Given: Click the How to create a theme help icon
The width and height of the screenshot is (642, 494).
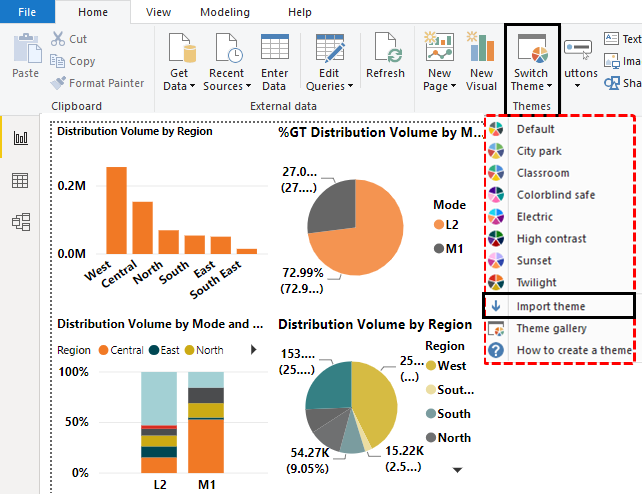Looking at the screenshot, I should tap(496, 350).
